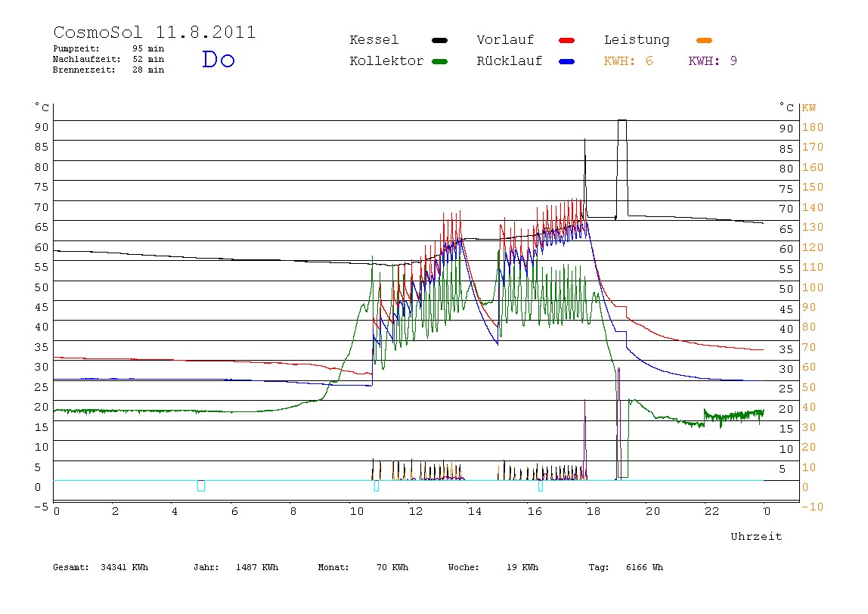868x614 pixels.
Task: Click the Pumpzeit value '95 min'
Action: [147, 48]
